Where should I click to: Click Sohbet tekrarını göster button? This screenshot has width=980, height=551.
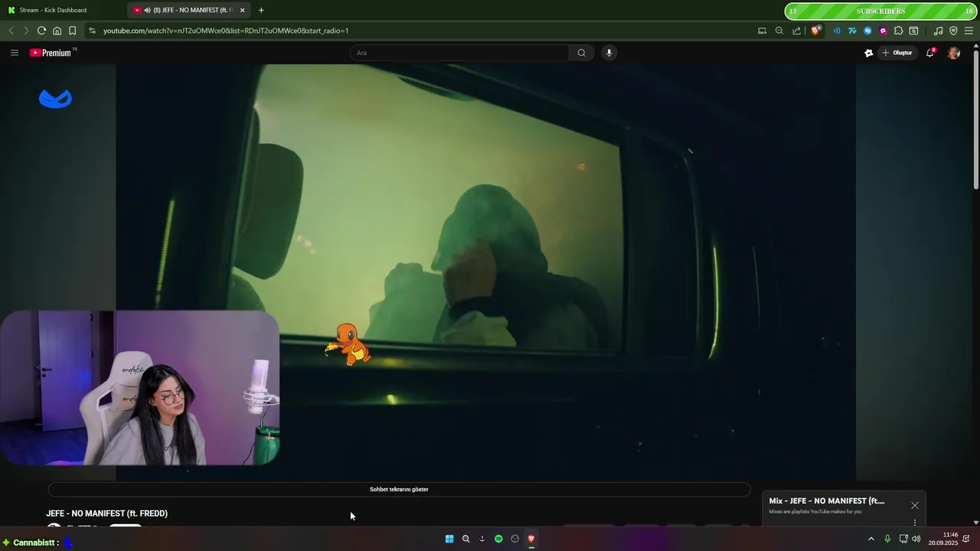[x=399, y=490]
